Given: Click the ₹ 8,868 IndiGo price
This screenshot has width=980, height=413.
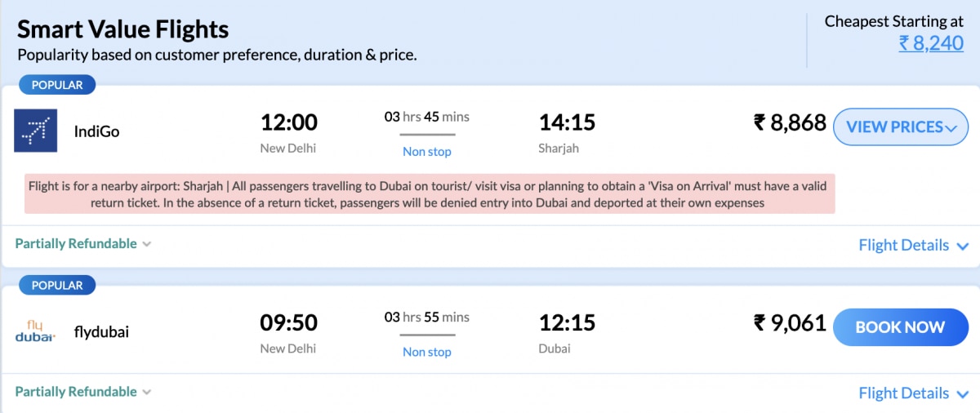Looking at the screenshot, I should [790, 123].
